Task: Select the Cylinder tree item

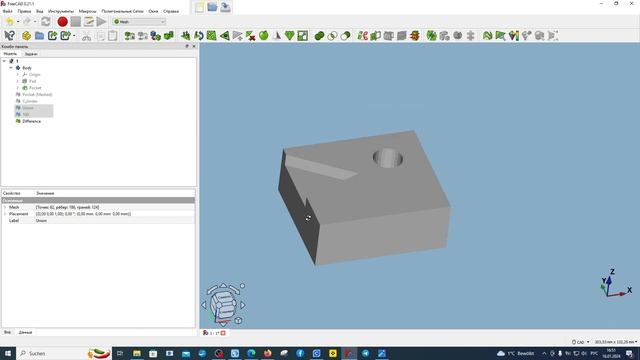Action: (x=30, y=101)
